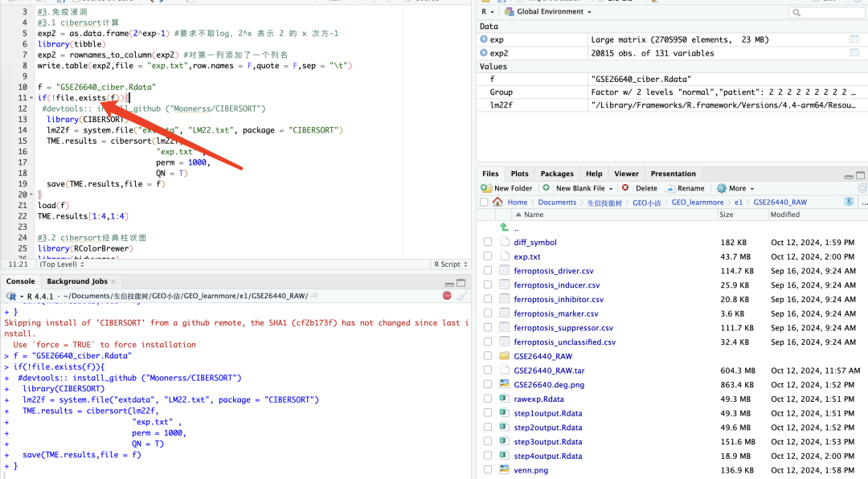The width and height of the screenshot is (868, 479).
Task: Click the rawexp.Rdata file icon
Action: (504, 399)
